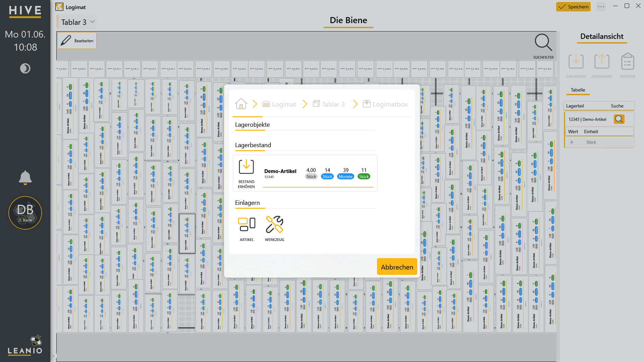644x362 pixels.
Task: Click the Bearbeiten edit button
Action: (x=77, y=41)
